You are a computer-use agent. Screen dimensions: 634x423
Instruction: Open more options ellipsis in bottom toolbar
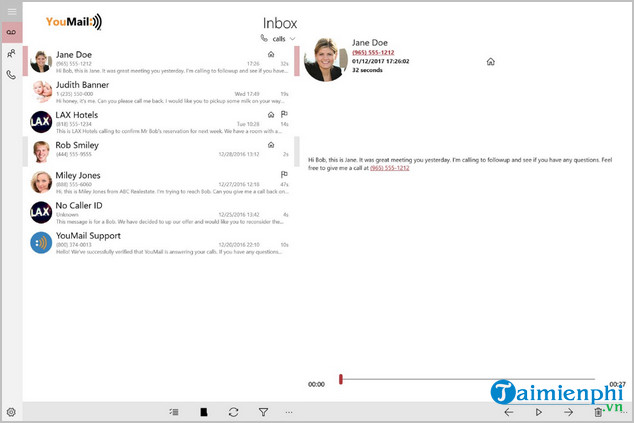[291, 412]
